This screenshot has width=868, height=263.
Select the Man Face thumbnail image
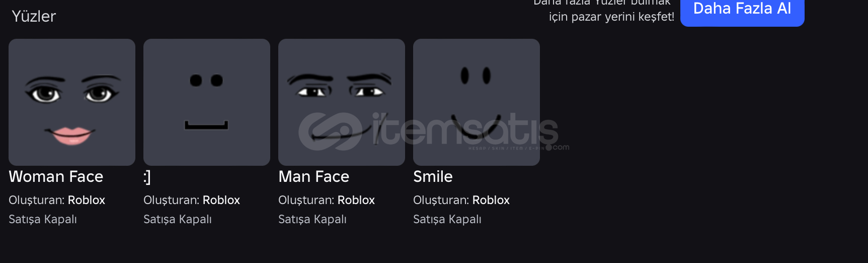pyautogui.click(x=342, y=102)
